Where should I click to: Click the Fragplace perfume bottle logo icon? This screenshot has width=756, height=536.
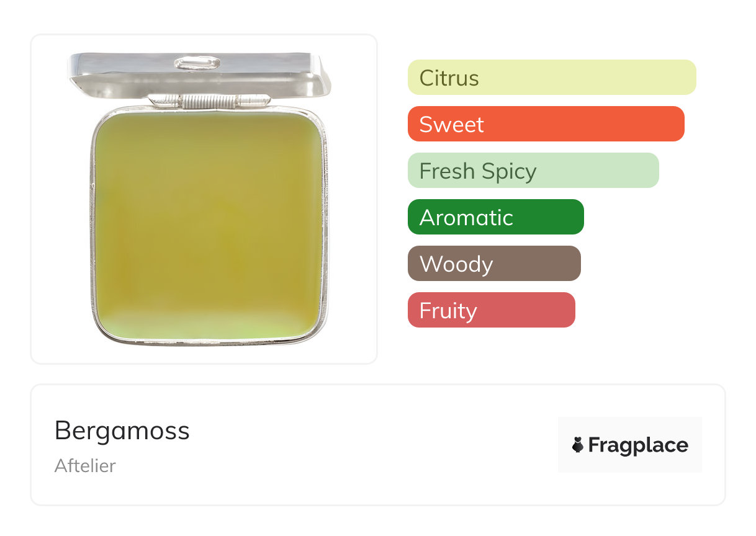578,445
